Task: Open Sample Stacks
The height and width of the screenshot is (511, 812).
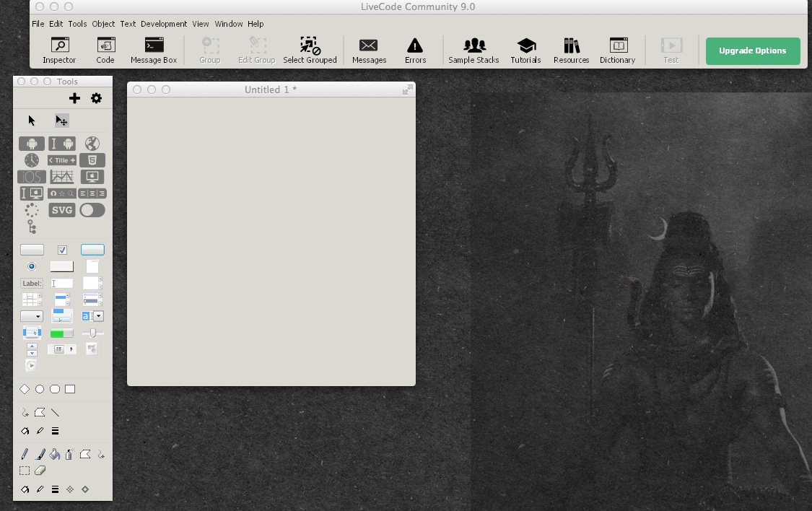Action: [x=473, y=51]
